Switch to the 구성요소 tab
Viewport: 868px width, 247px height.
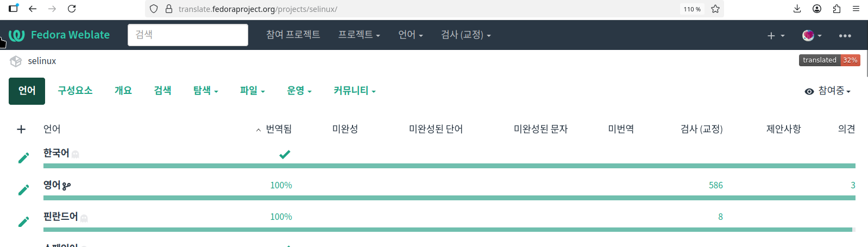pos(75,91)
